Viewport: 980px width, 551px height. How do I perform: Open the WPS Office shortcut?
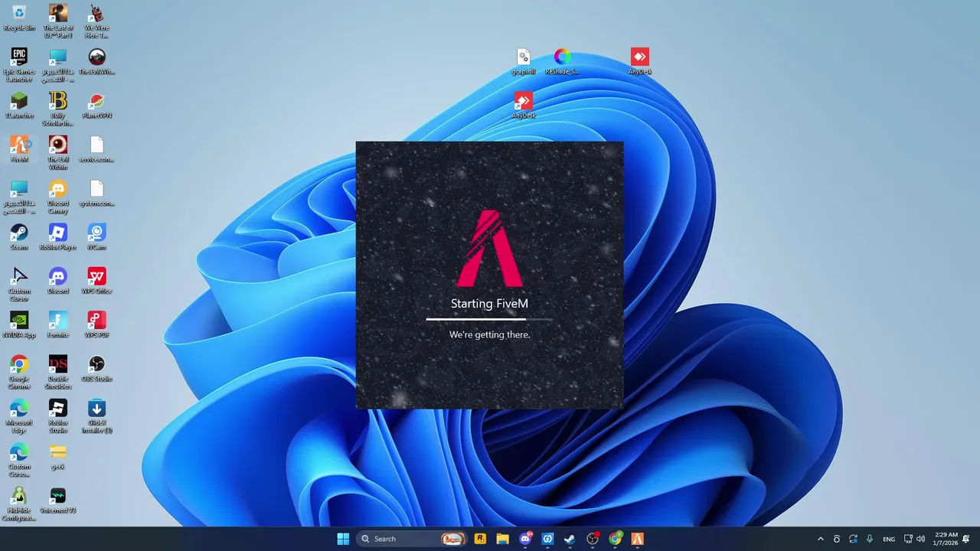point(96,280)
